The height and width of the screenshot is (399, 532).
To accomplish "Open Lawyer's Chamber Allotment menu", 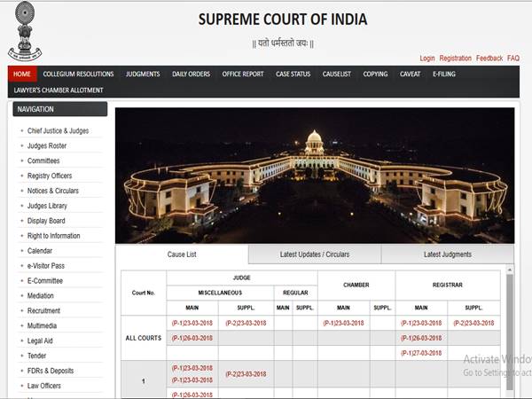I will [59, 90].
